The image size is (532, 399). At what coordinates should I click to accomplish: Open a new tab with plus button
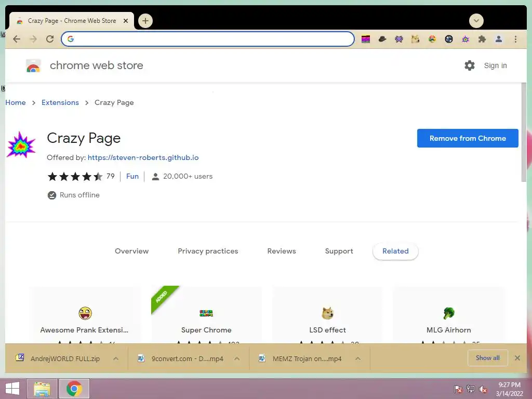[x=145, y=21]
